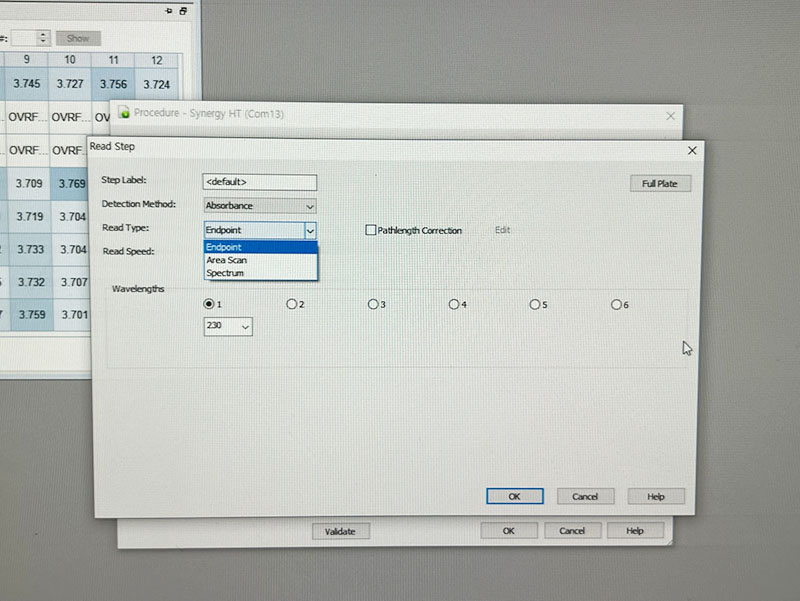
Task: Open Help from the Read Step dialog
Action: click(655, 496)
